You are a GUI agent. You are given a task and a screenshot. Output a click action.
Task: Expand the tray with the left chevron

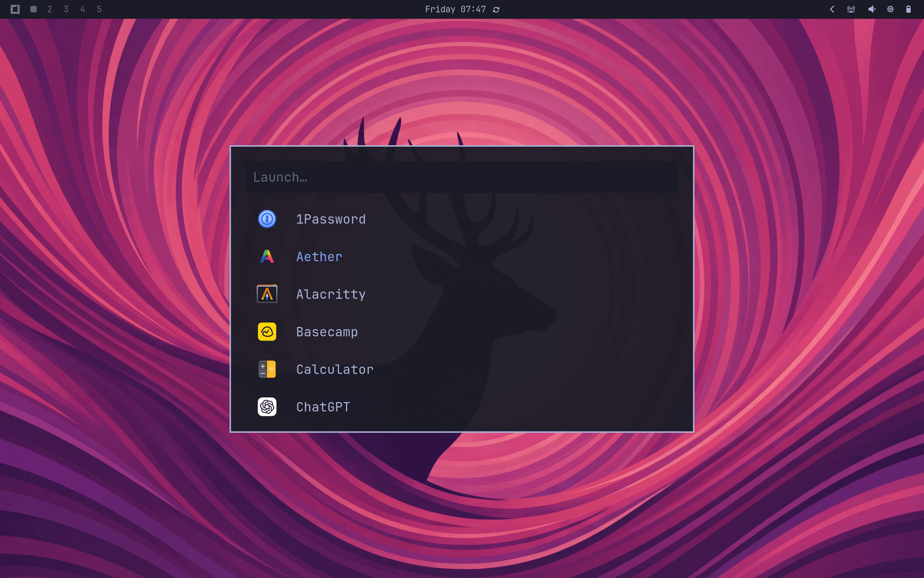832,9
